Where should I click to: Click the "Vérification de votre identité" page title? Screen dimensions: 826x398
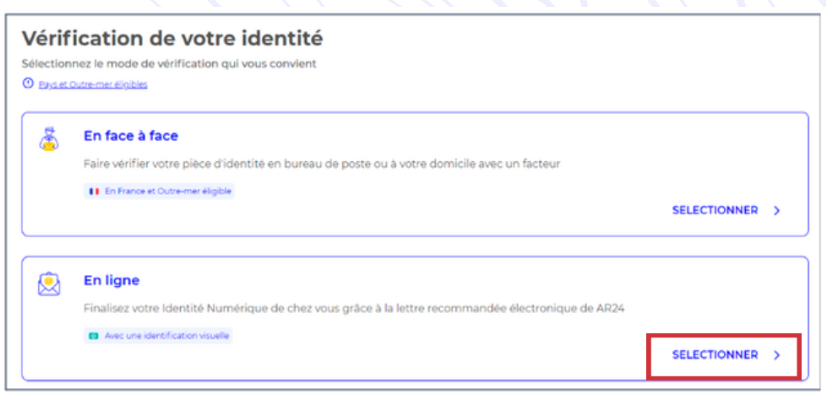point(172,38)
